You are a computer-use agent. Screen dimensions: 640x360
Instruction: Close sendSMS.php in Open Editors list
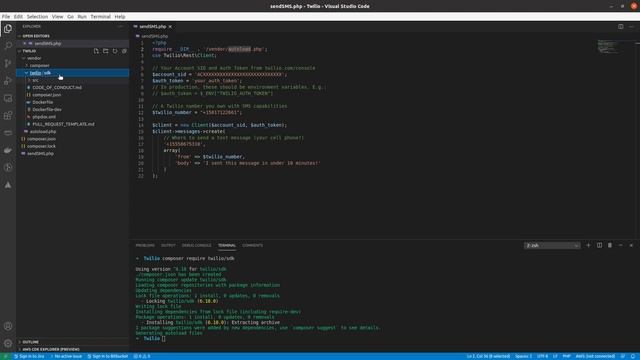pyautogui.click(x=24, y=43)
